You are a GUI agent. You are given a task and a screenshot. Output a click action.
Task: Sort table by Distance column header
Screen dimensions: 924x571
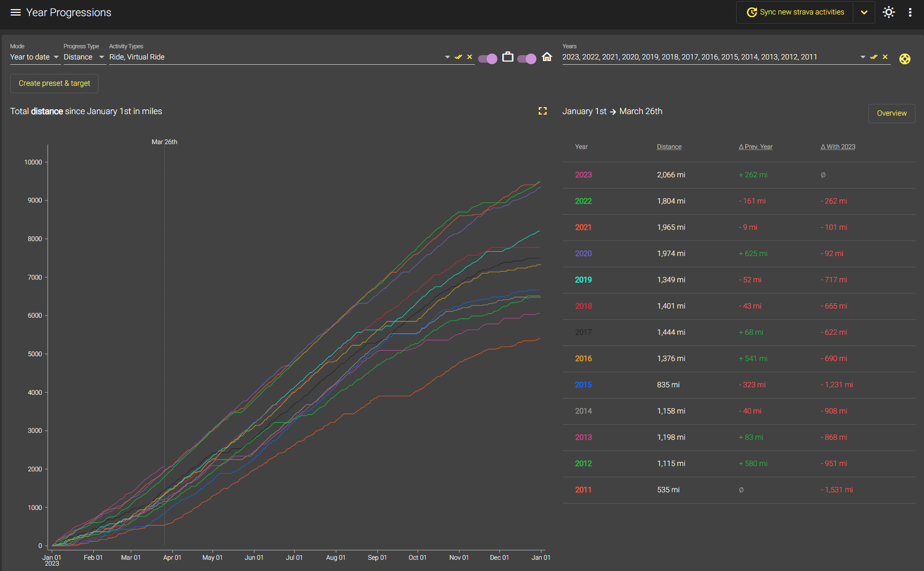pyautogui.click(x=669, y=147)
